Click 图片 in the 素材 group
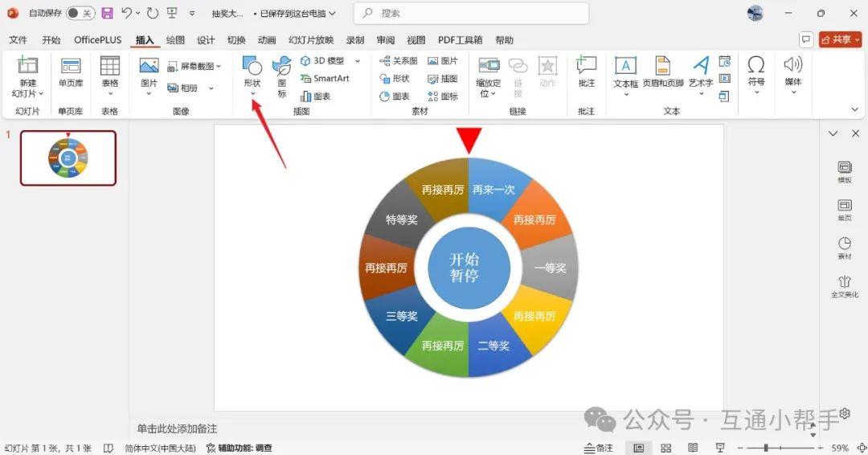 (443, 60)
